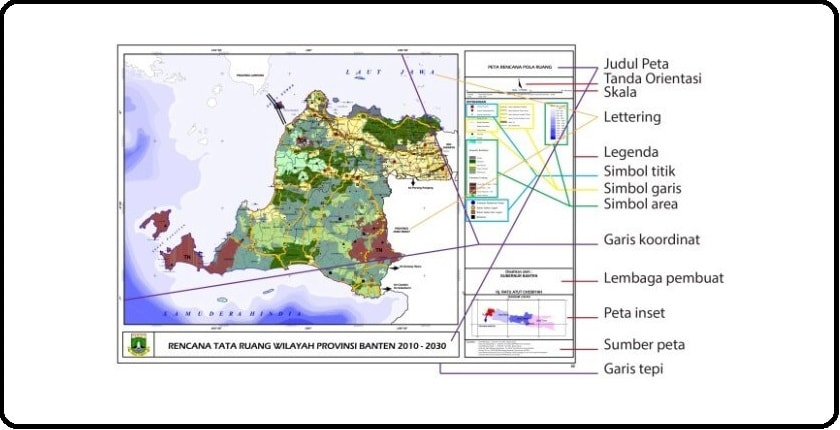Select the "Garis koordinat" label
Viewport: 840px width, 430px height.
[x=650, y=240]
